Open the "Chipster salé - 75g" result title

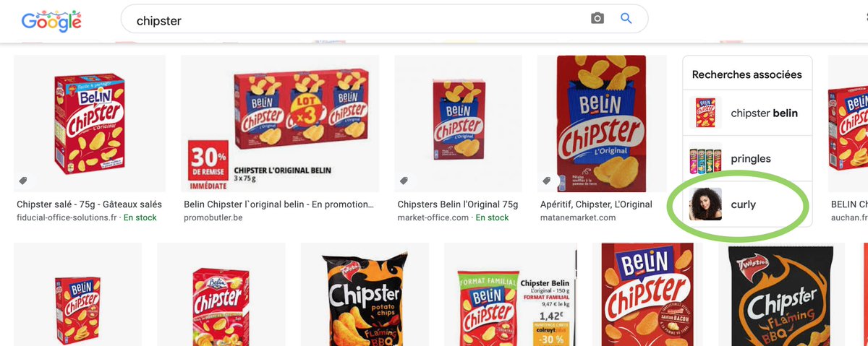89,204
